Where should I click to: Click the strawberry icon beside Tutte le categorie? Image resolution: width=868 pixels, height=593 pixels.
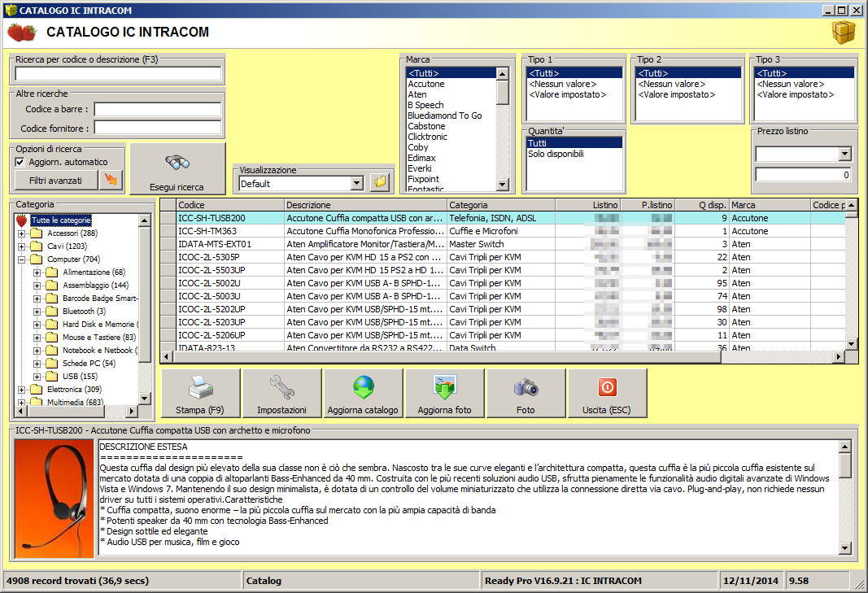coord(22,220)
